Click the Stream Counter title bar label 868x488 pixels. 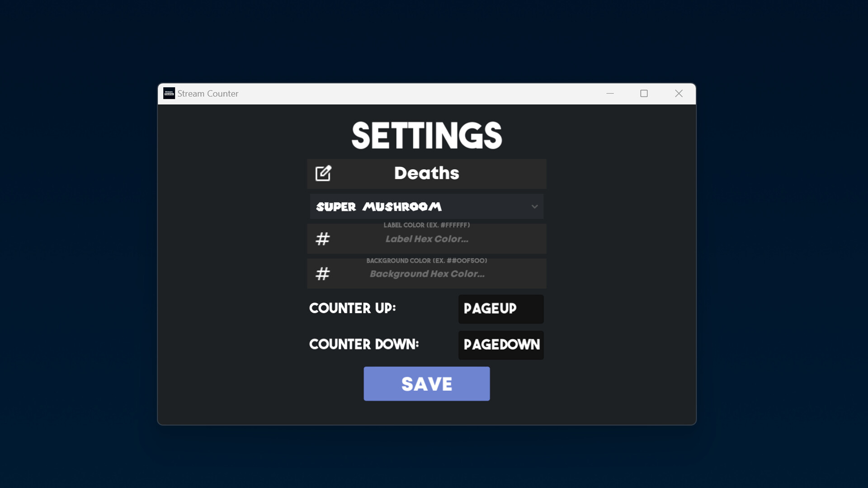click(x=208, y=94)
